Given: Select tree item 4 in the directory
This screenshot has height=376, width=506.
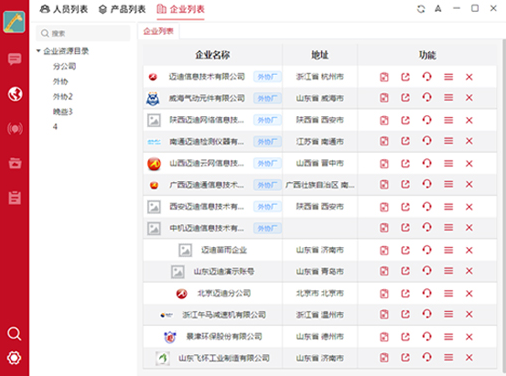Looking at the screenshot, I should point(55,127).
